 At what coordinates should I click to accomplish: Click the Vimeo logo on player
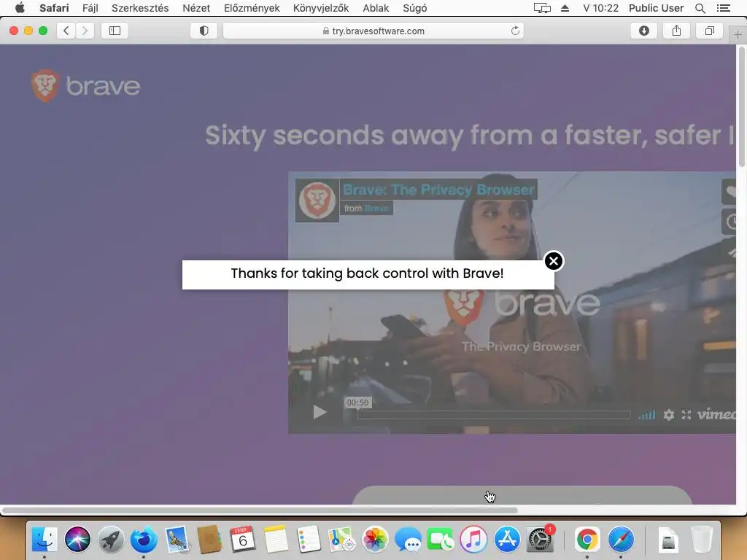tap(716, 415)
